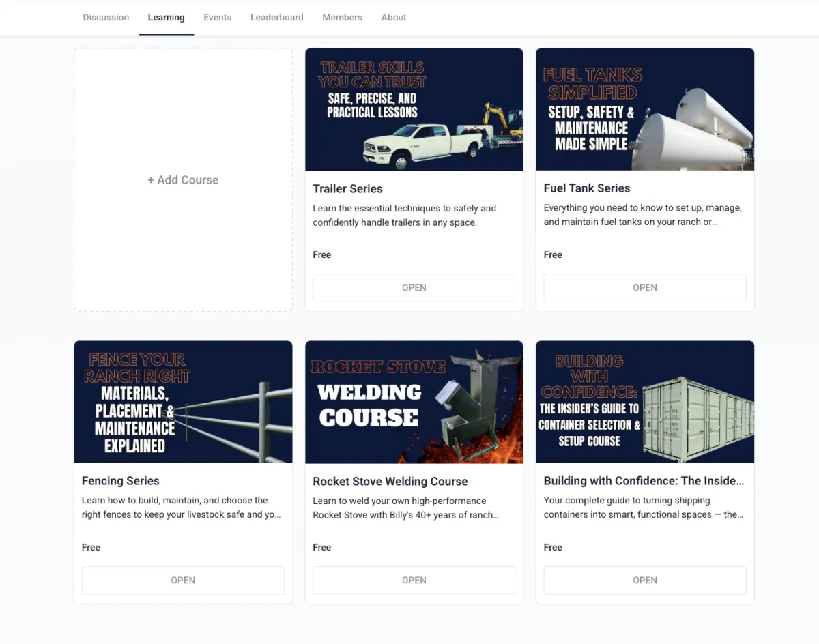Click the Fence Your Ranch Right thumbnail
The height and width of the screenshot is (644, 819).
(x=183, y=402)
